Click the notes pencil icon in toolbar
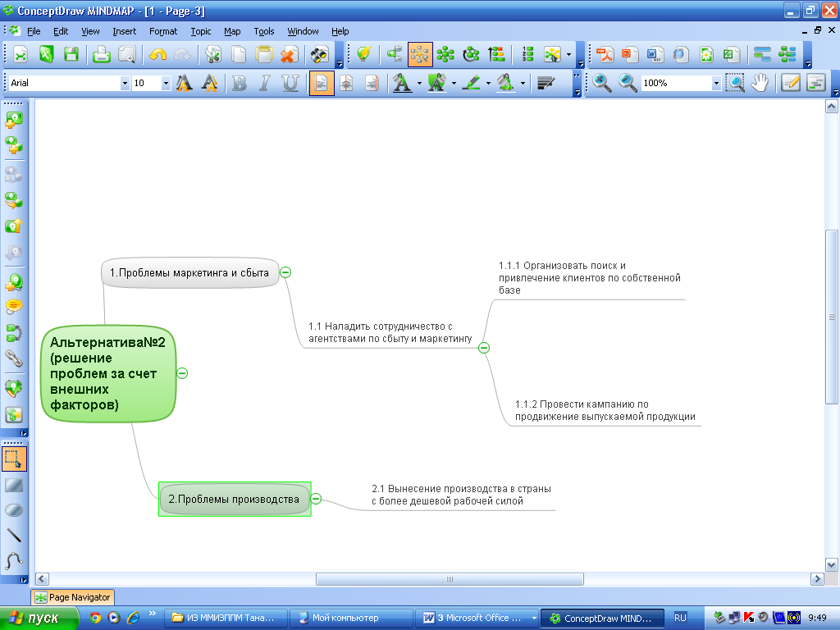 click(791, 83)
